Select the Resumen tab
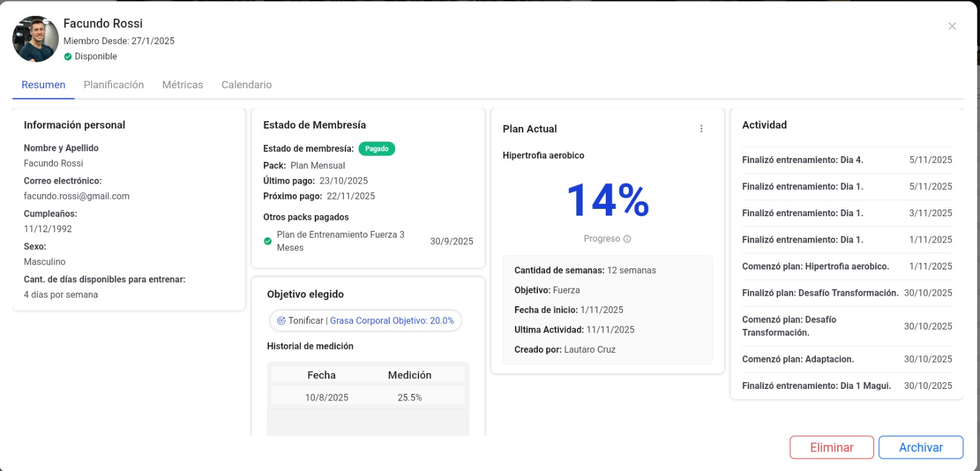The image size is (980, 471). tap(43, 85)
